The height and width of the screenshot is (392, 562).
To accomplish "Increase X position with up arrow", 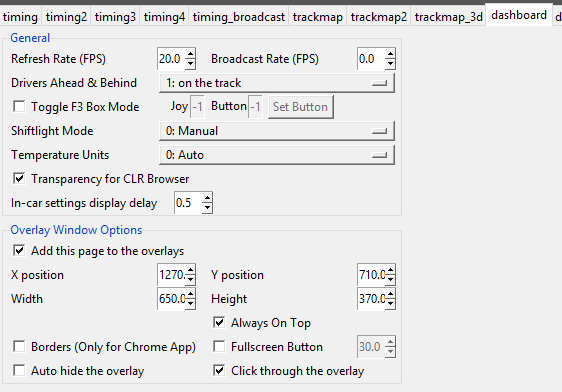I will point(191,270).
